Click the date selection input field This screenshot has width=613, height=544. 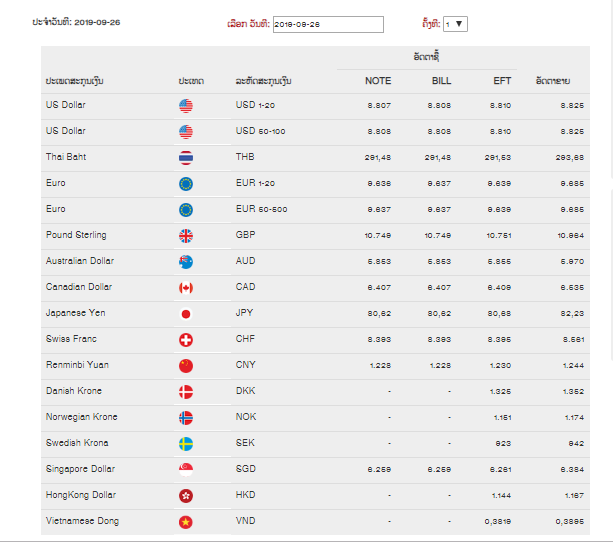tap(328, 24)
